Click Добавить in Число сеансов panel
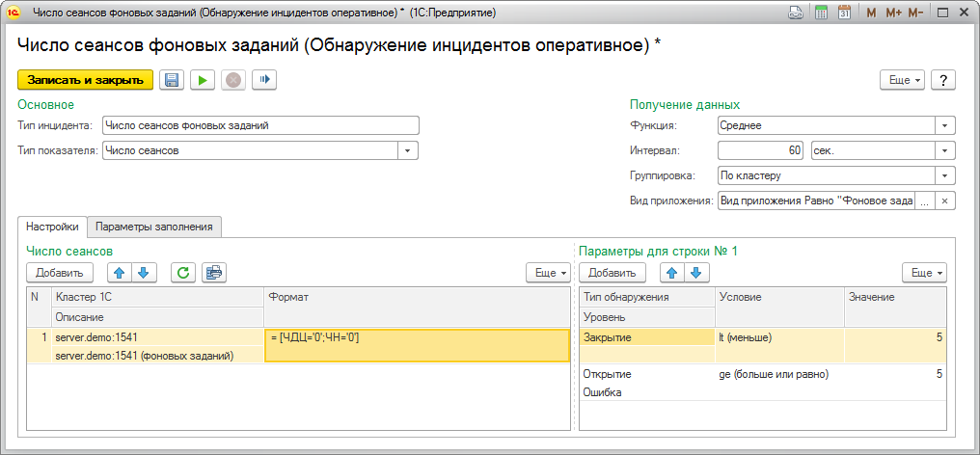Viewport: 980px width, 455px height. pos(60,273)
